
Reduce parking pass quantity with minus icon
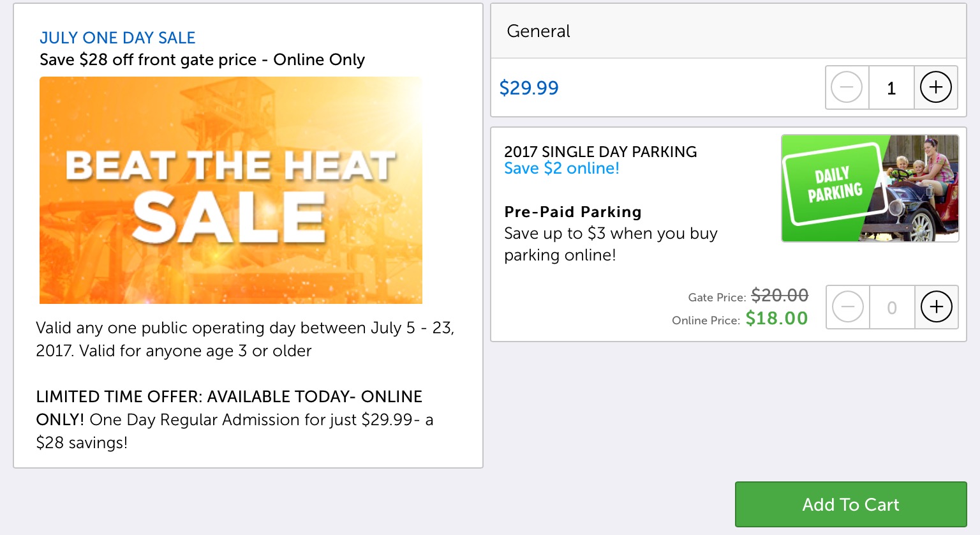click(x=847, y=307)
